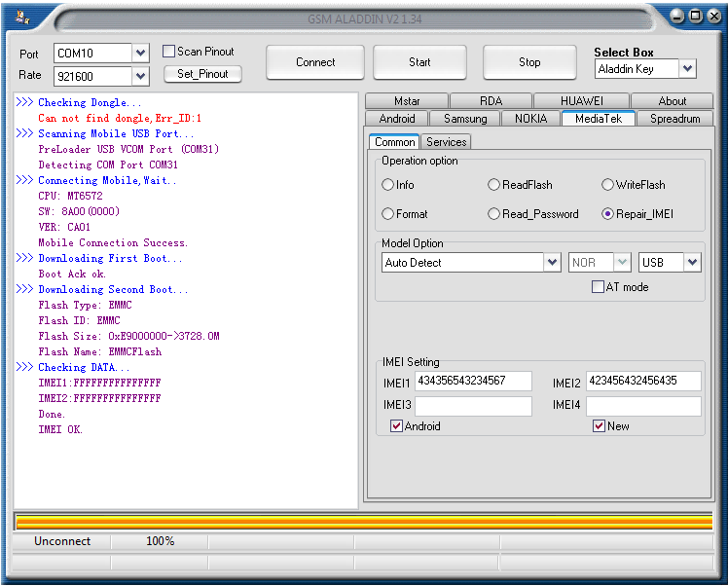The height and width of the screenshot is (586, 728).
Task: Open the Services sub-tab
Action: (x=446, y=141)
